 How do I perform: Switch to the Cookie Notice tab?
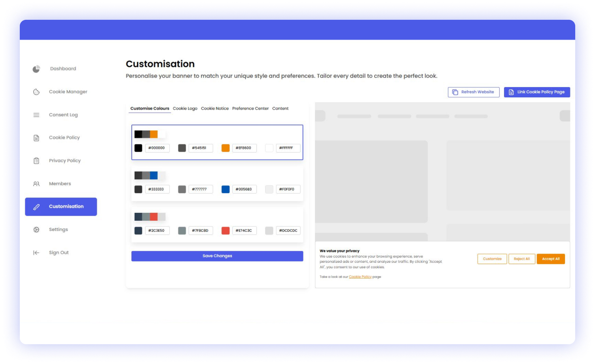pos(215,108)
